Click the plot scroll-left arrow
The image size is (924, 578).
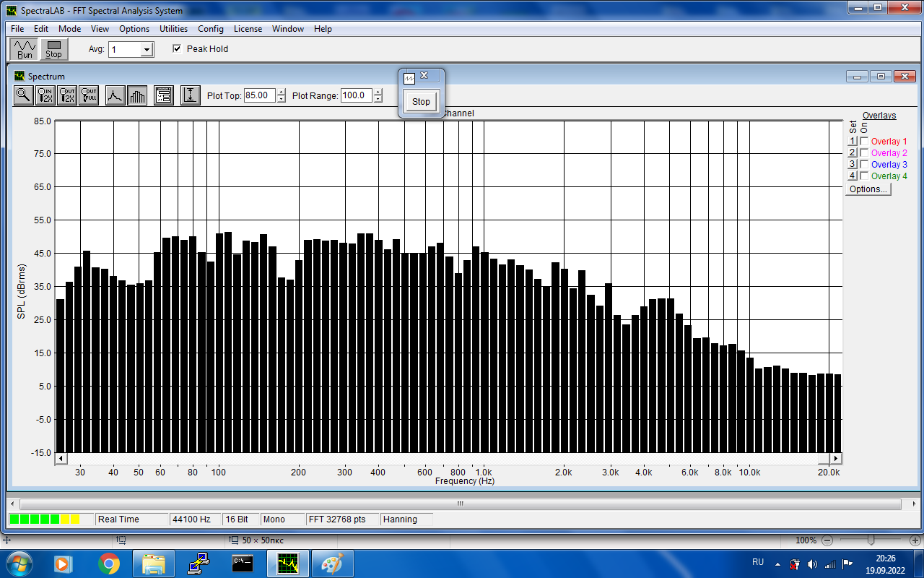61,459
